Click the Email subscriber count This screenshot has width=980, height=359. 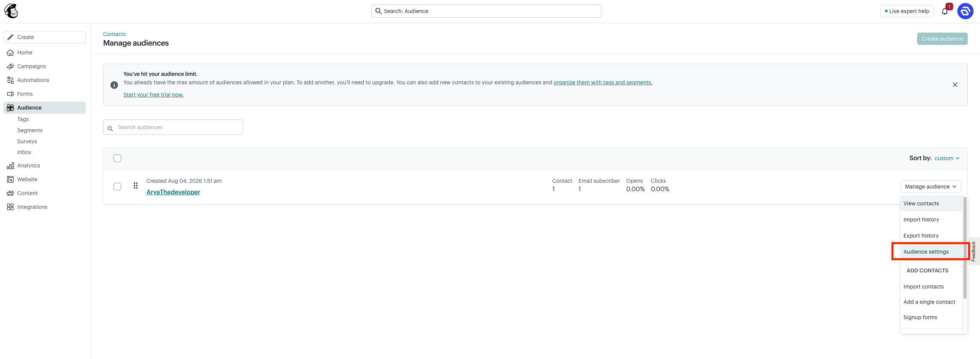(x=580, y=189)
